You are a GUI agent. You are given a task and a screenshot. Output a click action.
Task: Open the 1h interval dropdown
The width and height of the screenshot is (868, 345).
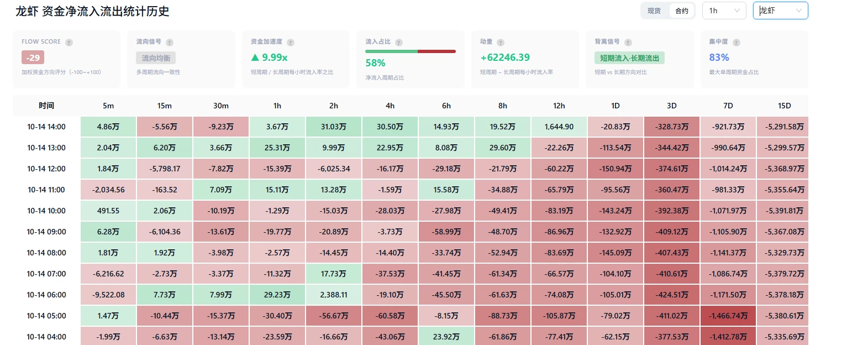(724, 11)
